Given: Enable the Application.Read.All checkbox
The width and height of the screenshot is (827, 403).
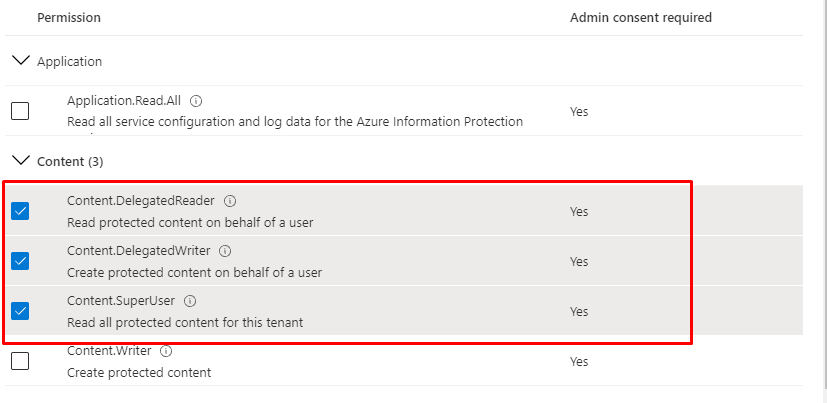Looking at the screenshot, I should pos(20,111).
